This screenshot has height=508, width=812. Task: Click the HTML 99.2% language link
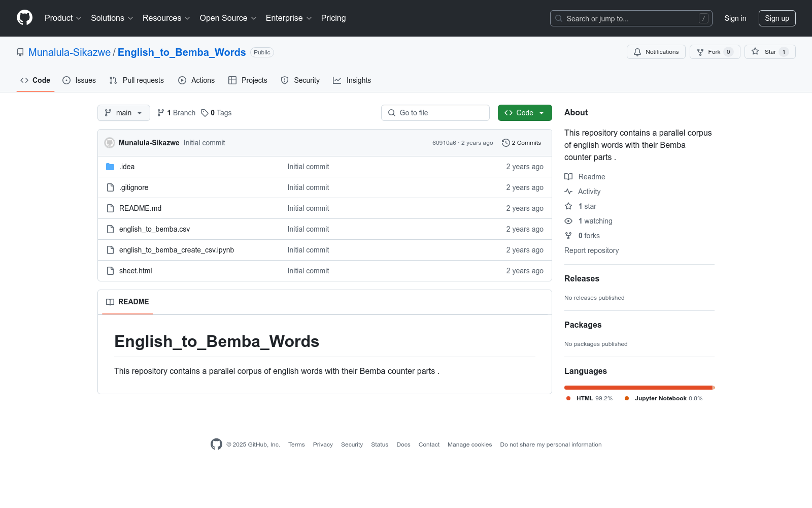click(x=590, y=398)
